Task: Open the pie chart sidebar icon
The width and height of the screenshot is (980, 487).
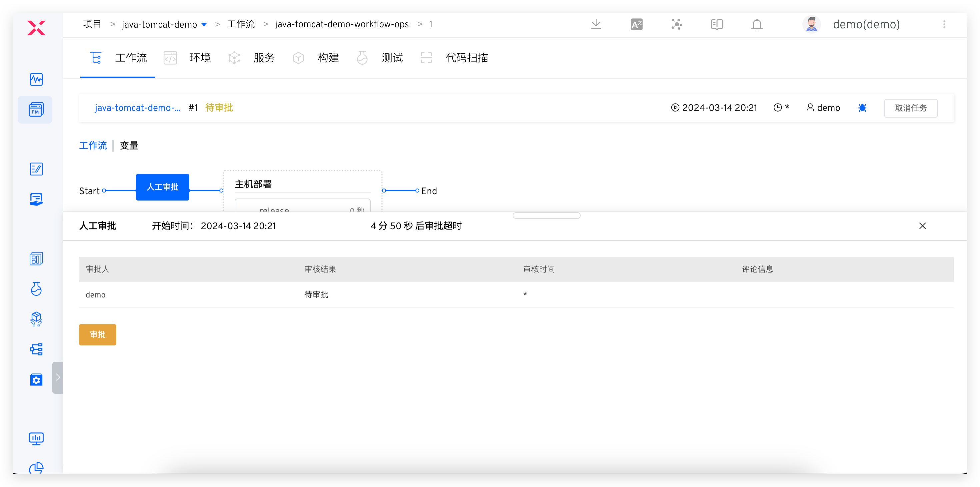Action: click(36, 468)
